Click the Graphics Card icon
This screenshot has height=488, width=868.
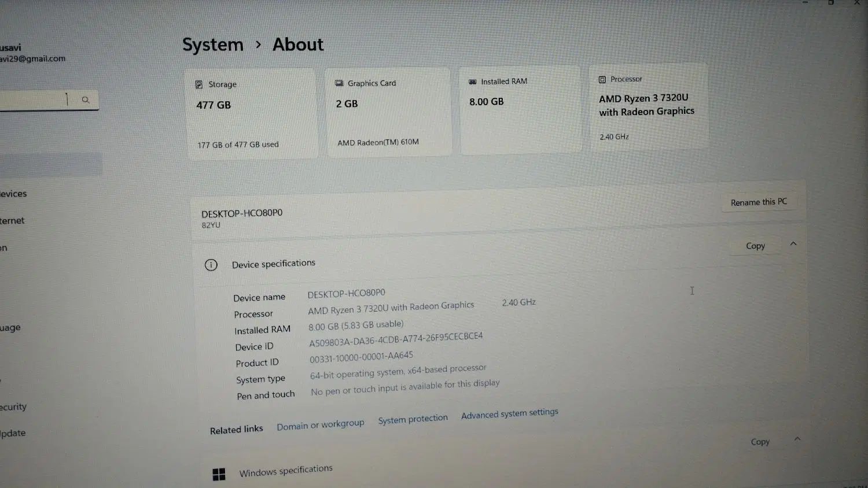[x=339, y=83]
